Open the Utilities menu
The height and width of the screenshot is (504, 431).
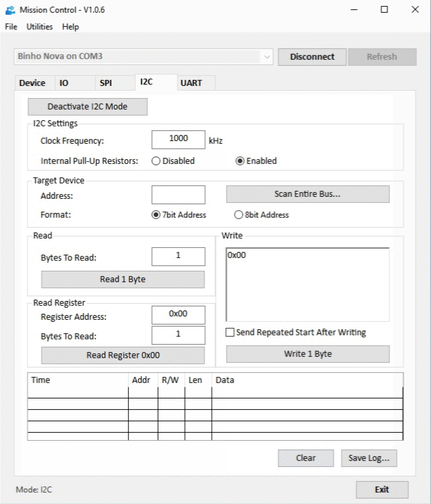coord(40,27)
